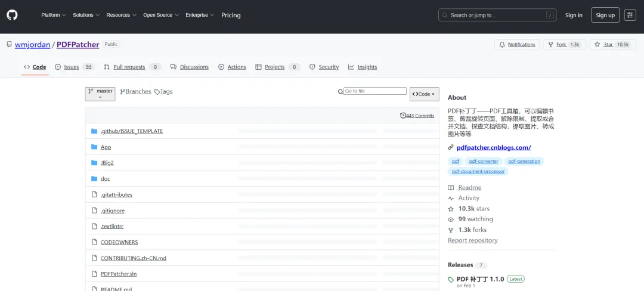
Task: Open the green Code dropdown button
Action: pos(425,94)
